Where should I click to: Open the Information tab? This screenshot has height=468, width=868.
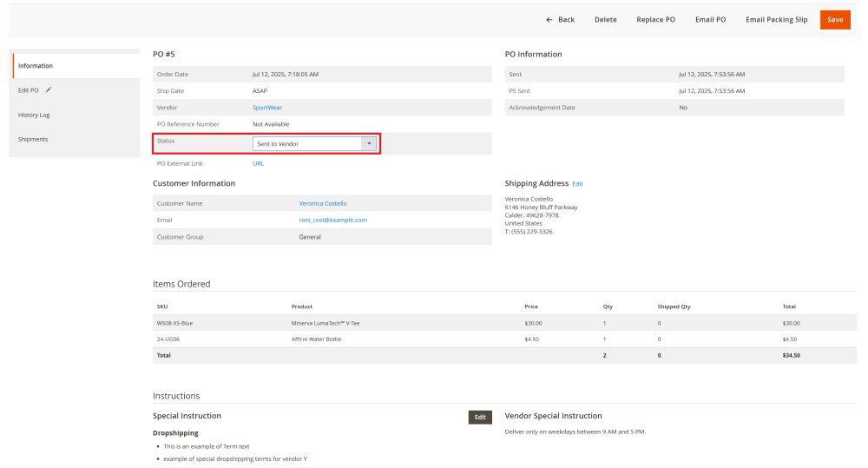(76, 66)
